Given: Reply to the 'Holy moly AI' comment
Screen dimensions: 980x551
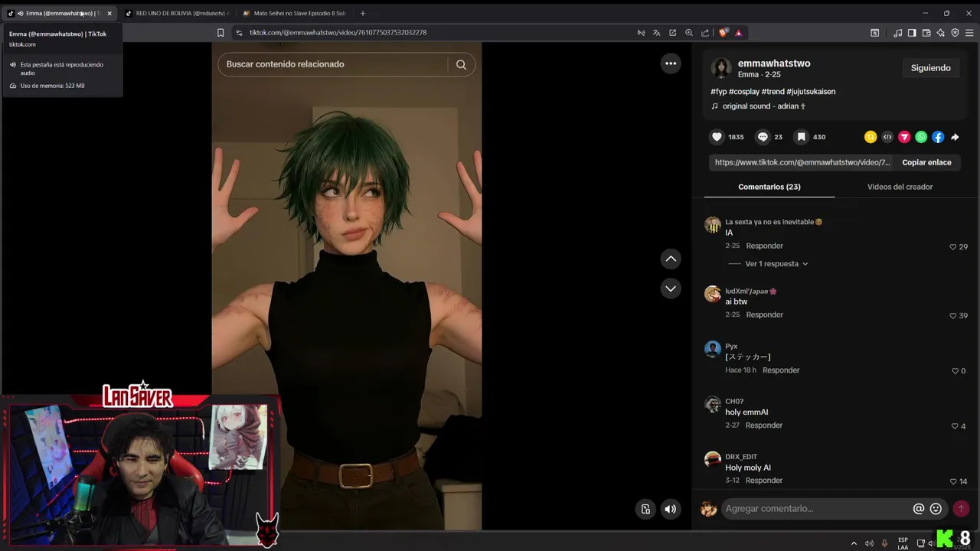Looking at the screenshot, I should pos(764,481).
